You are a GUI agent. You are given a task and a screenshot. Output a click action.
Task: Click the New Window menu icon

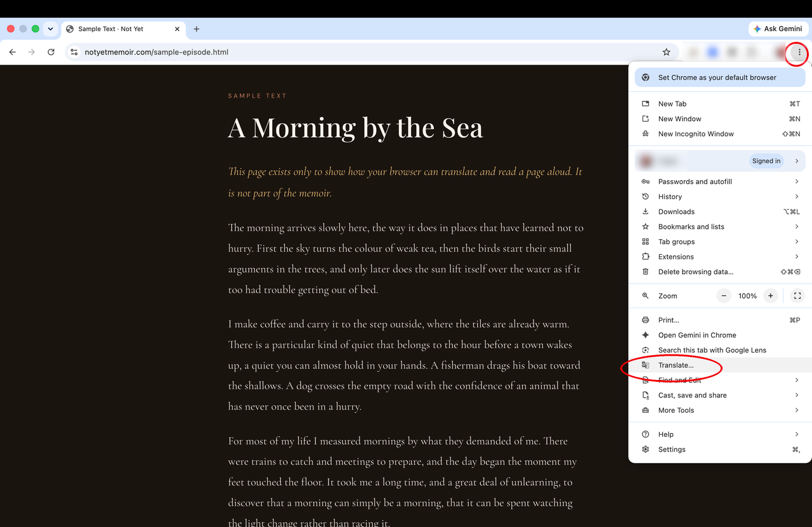click(x=645, y=119)
